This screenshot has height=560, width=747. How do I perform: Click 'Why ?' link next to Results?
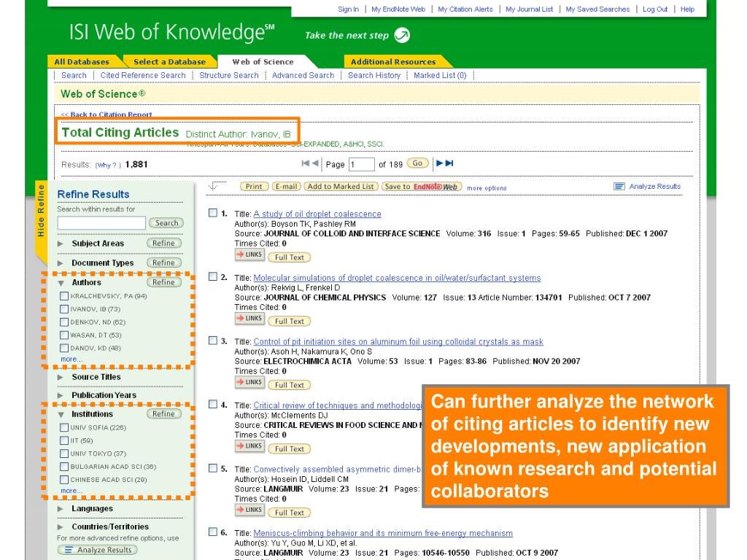click(x=108, y=166)
